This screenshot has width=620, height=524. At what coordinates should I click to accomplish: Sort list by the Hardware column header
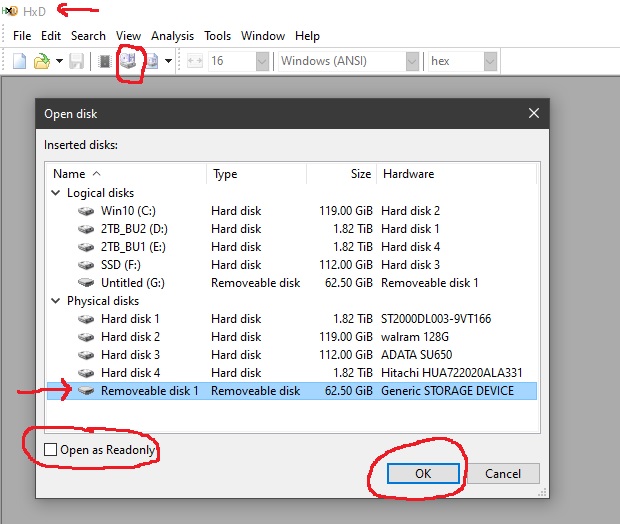pos(457,174)
